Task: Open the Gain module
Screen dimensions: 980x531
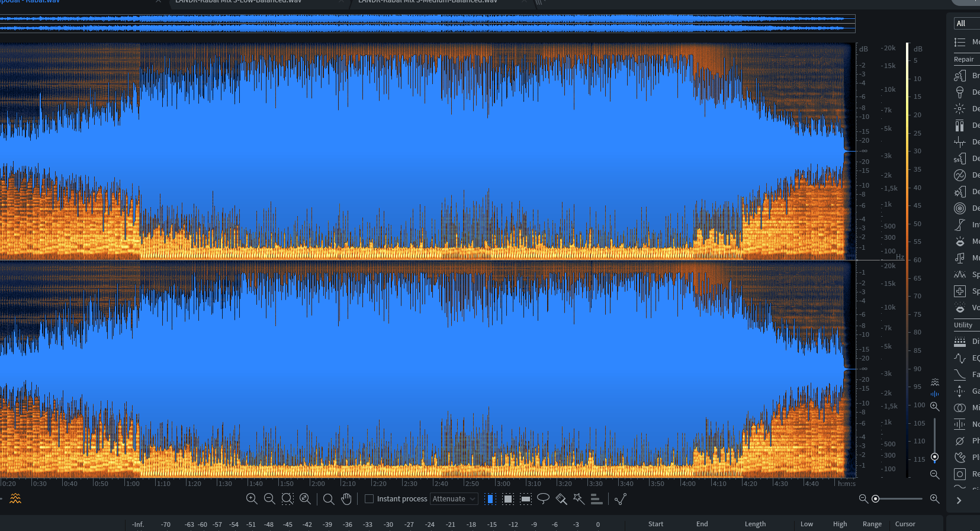Action: pos(960,391)
